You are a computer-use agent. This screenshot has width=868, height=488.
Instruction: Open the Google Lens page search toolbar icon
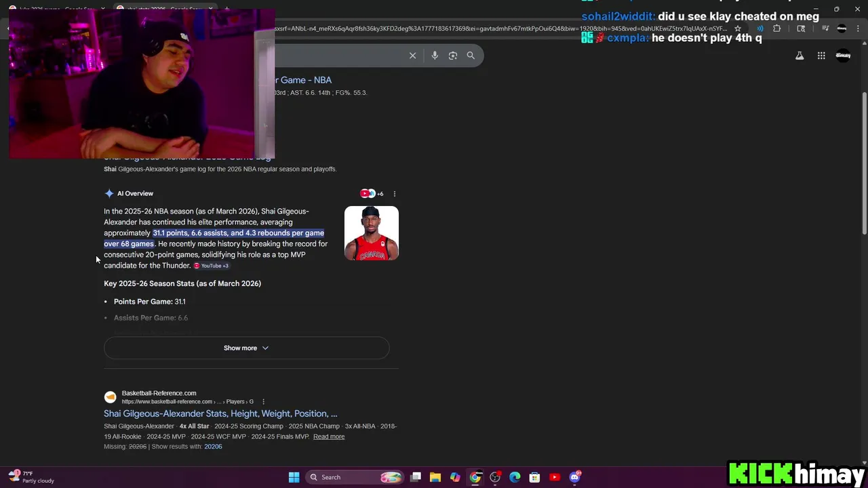801,28
